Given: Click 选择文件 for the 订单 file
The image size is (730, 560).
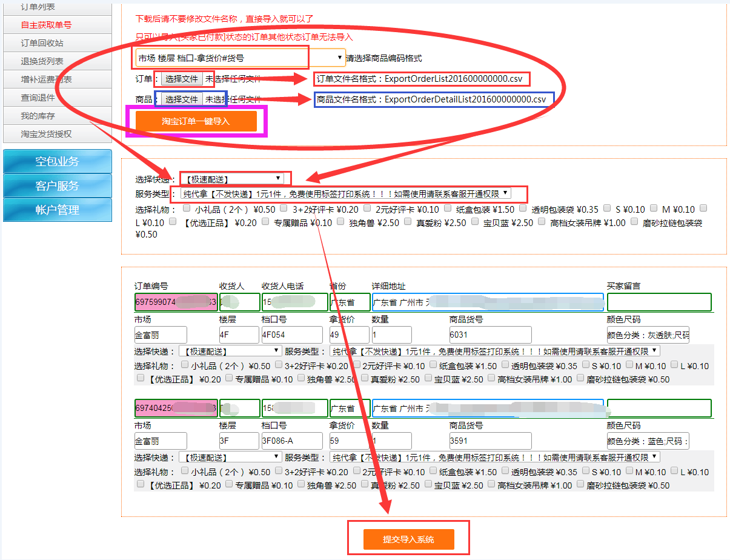Looking at the screenshot, I should click(x=182, y=79).
